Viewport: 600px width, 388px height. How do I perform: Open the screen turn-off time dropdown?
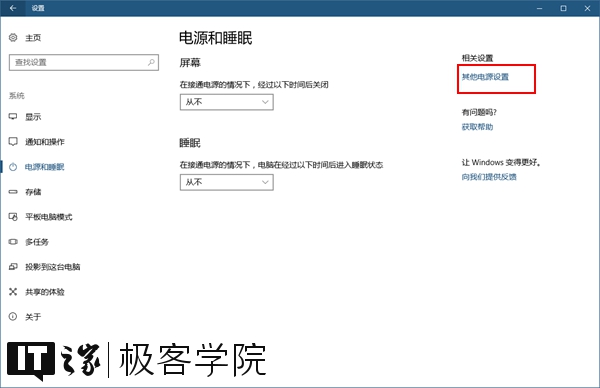pos(227,102)
